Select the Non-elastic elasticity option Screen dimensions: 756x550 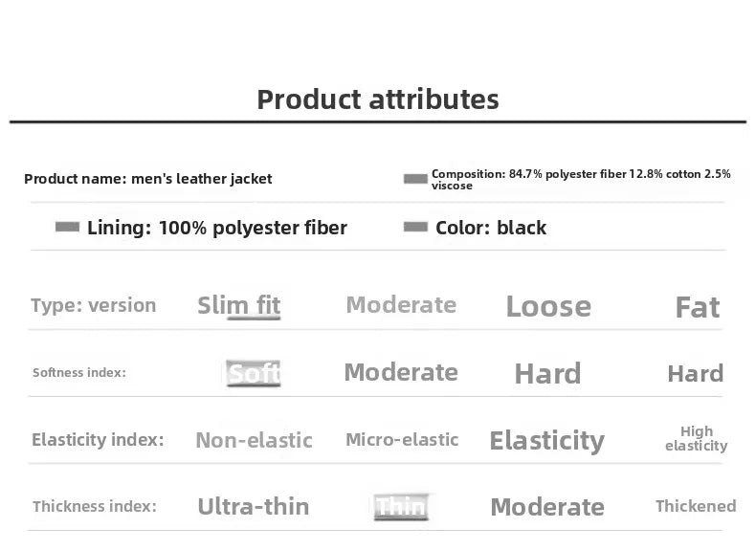254,440
